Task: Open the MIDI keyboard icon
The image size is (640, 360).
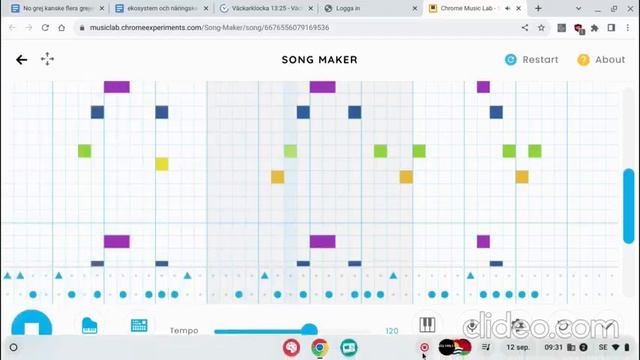Action: pyautogui.click(x=427, y=325)
